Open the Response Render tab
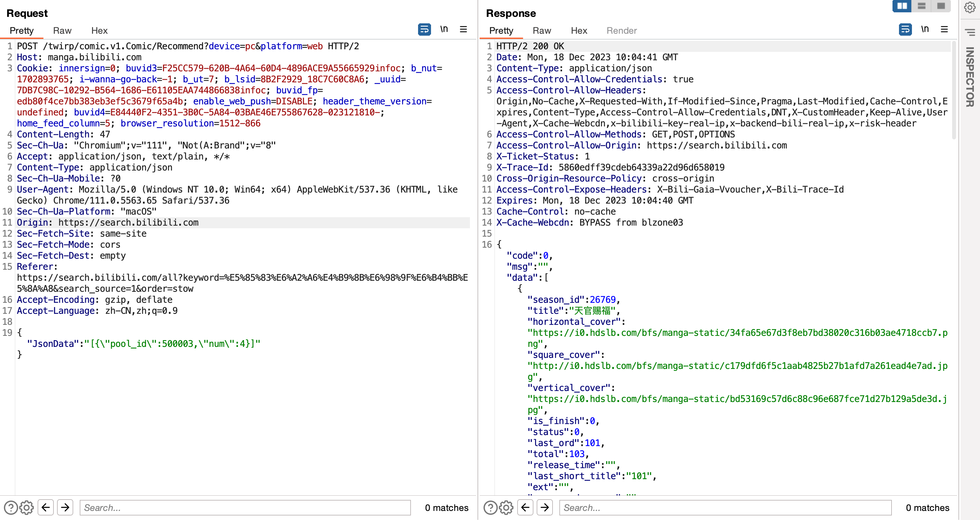This screenshot has height=520, width=980. [621, 30]
